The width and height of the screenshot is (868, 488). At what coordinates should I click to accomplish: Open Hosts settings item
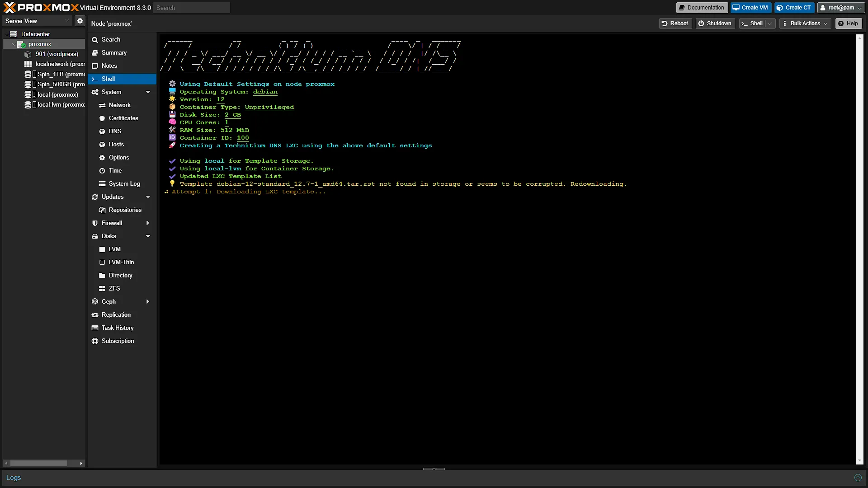tap(122, 145)
